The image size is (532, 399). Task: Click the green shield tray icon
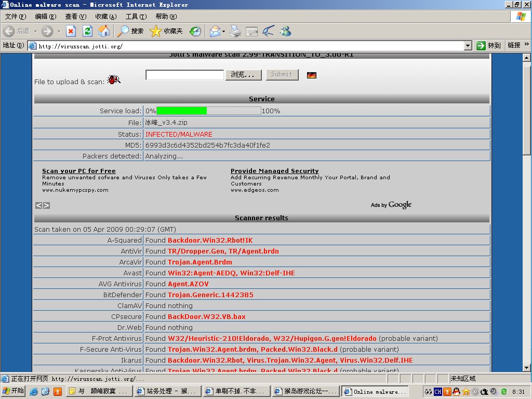click(504, 392)
